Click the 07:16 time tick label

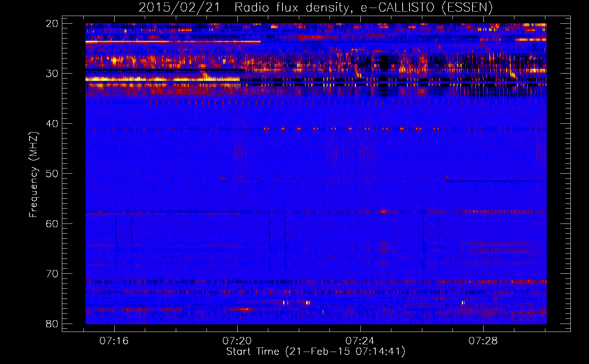114,341
